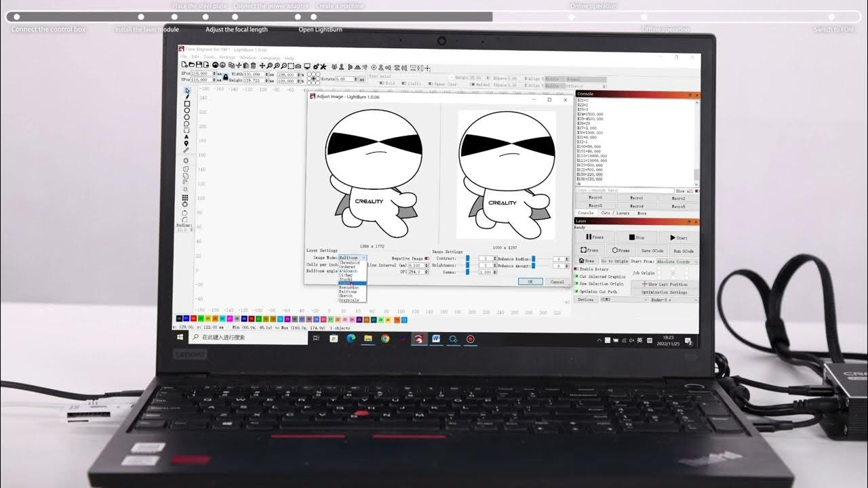Switch to the Move tab
Screen dimensions: 868x488
(x=642, y=213)
